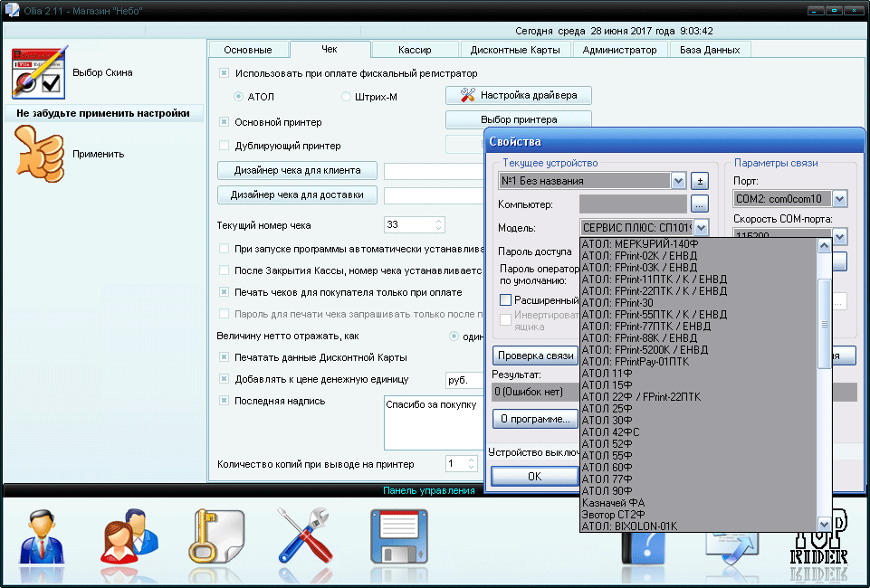Viewport: 870px width, 588px height.
Task: Toggle Печатать данные Дисконтной Карты checkbox
Action: coord(225,357)
